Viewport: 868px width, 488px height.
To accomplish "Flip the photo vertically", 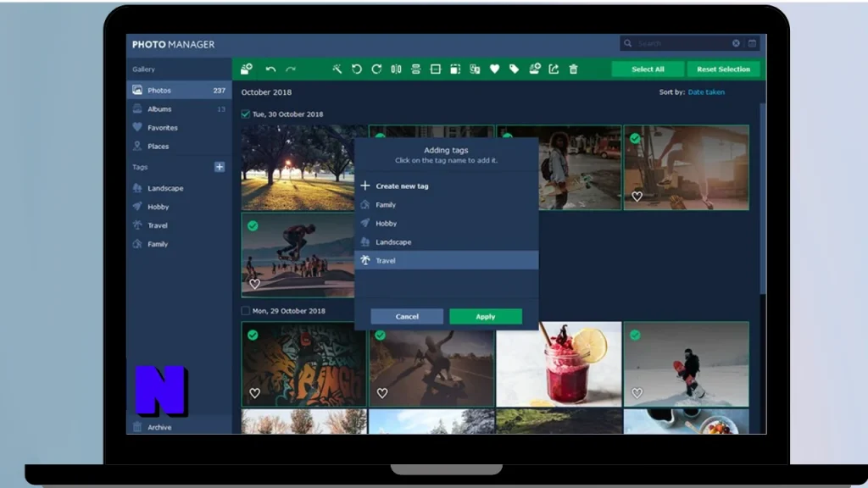I will point(415,69).
